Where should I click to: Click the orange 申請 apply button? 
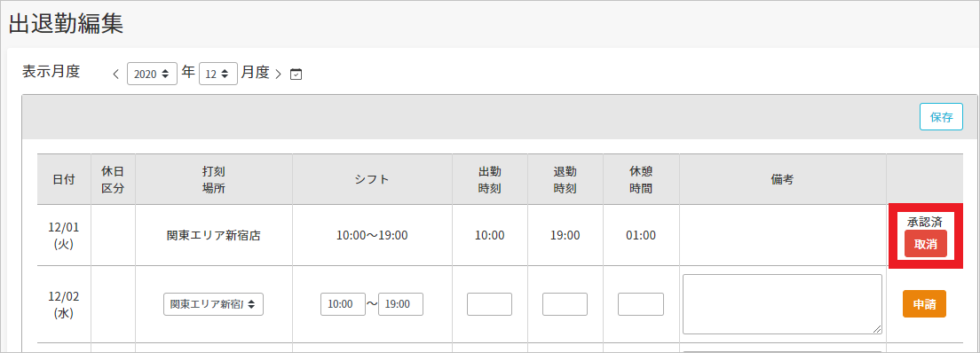coord(924,304)
